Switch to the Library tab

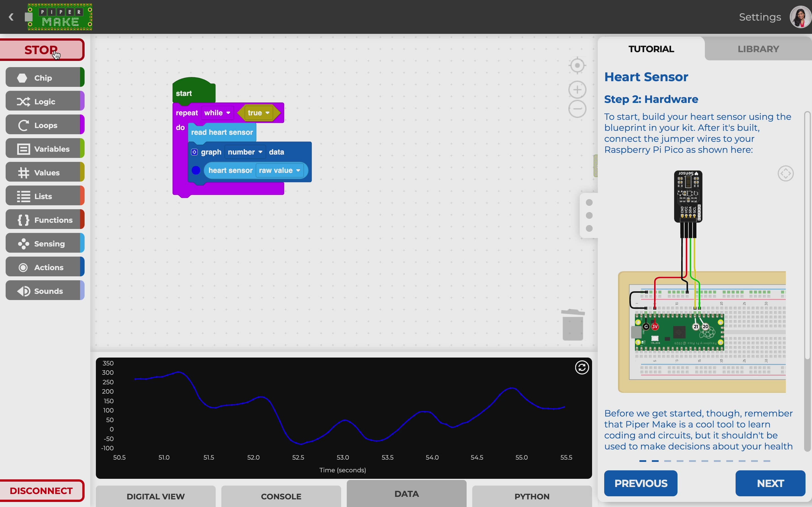pos(758,49)
